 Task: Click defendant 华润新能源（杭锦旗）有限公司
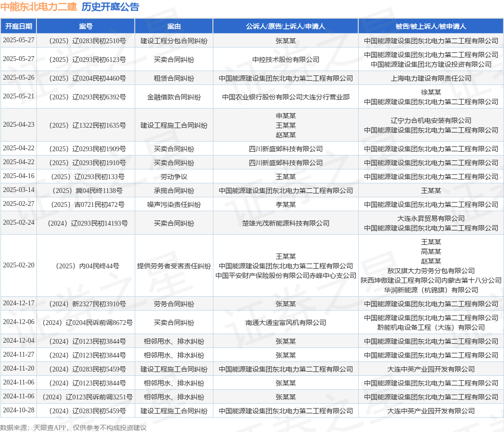coord(431,290)
